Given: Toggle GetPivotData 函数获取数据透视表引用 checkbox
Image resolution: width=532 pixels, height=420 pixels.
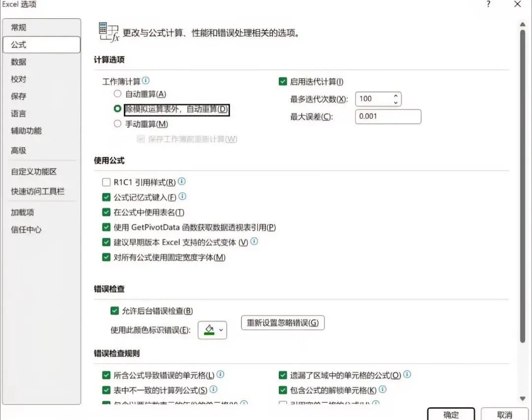Looking at the screenshot, I should pyautogui.click(x=106, y=227).
